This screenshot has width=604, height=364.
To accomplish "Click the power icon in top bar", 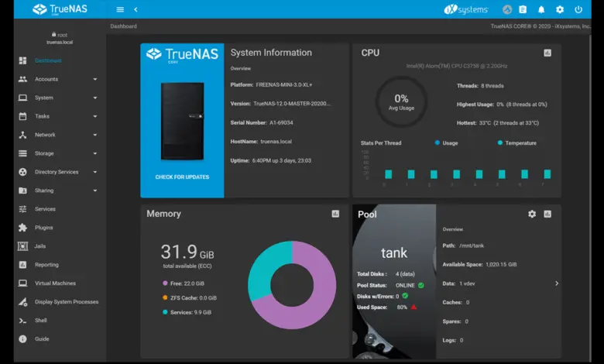I will (578, 9).
